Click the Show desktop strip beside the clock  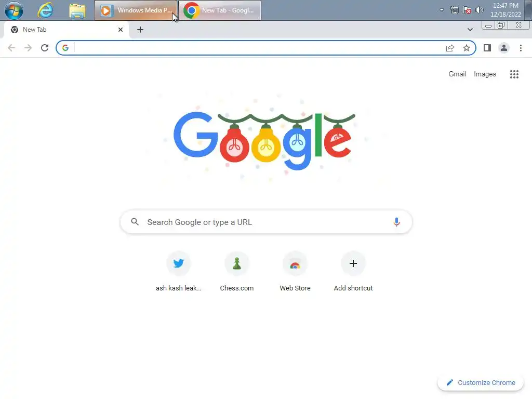pyautogui.click(x=528, y=10)
